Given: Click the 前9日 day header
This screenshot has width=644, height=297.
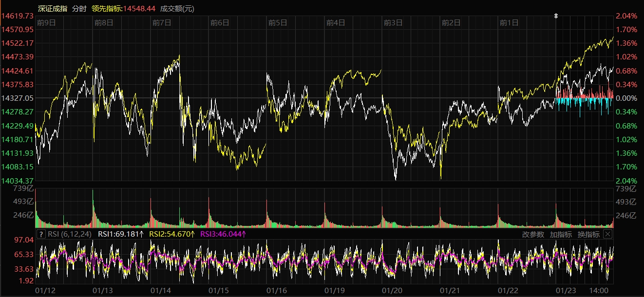Looking at the screenshot, I should tap(46, 22).
